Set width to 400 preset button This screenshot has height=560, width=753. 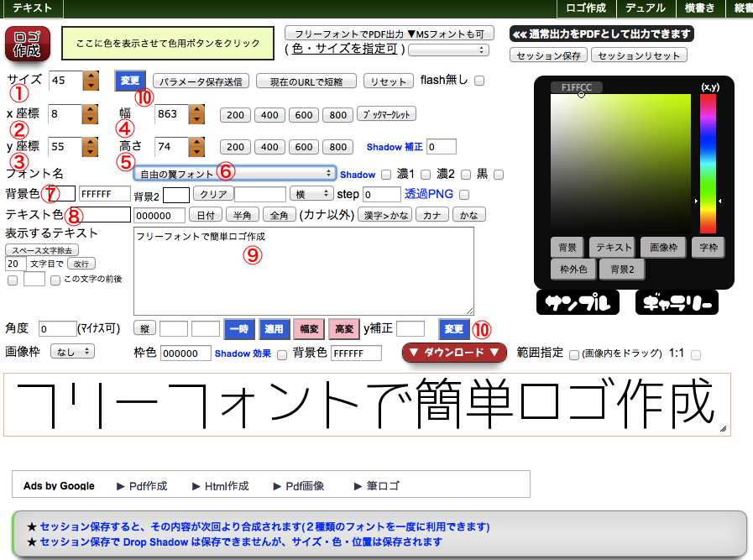pyautogui.click(x=269, y=115)
